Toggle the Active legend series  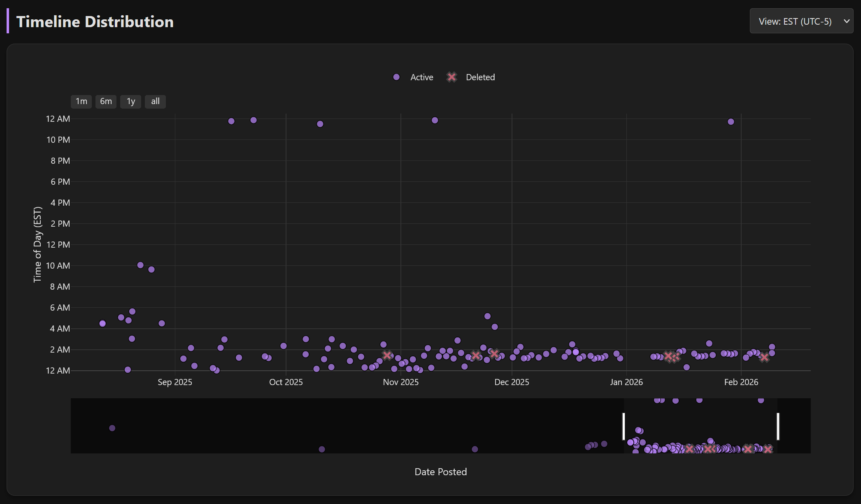[x=421, y=77]
